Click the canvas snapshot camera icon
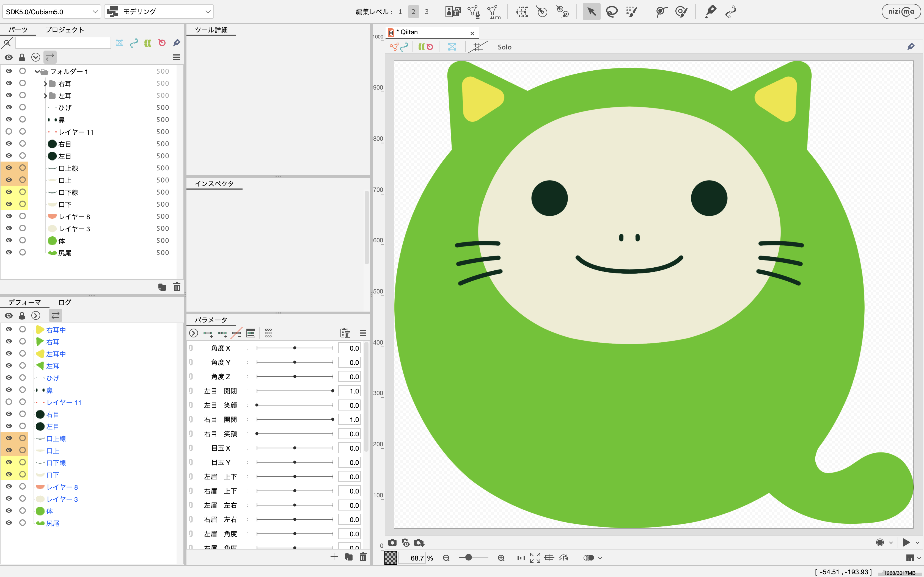Viewport: 924px width, 577px height. [392, 543]
